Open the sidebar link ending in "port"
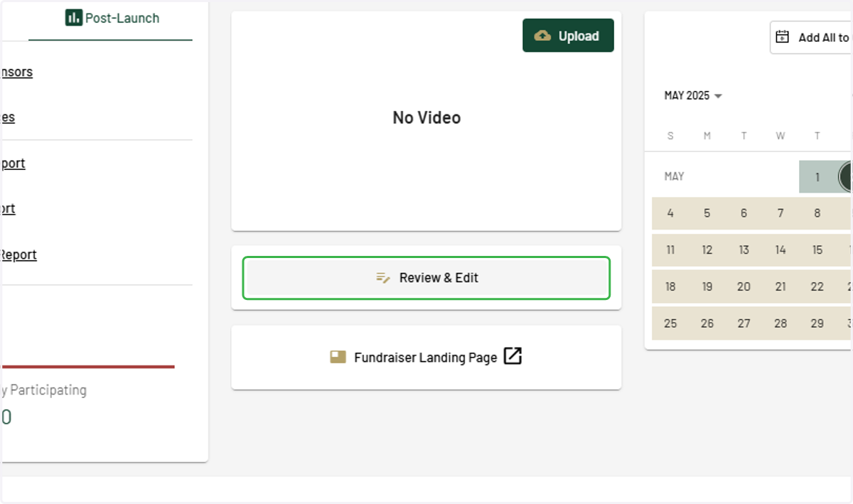This screenshot has height=504, width=853. pos(13,163)
